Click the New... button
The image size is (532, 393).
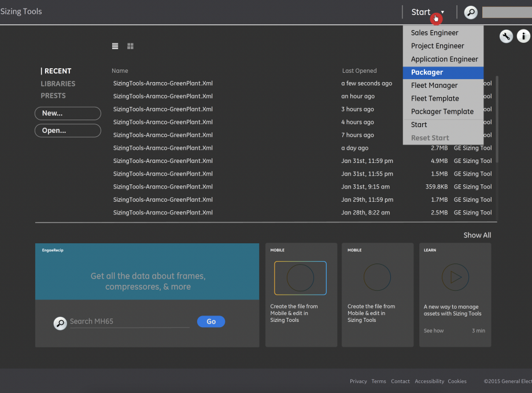[x=68, y=113]
